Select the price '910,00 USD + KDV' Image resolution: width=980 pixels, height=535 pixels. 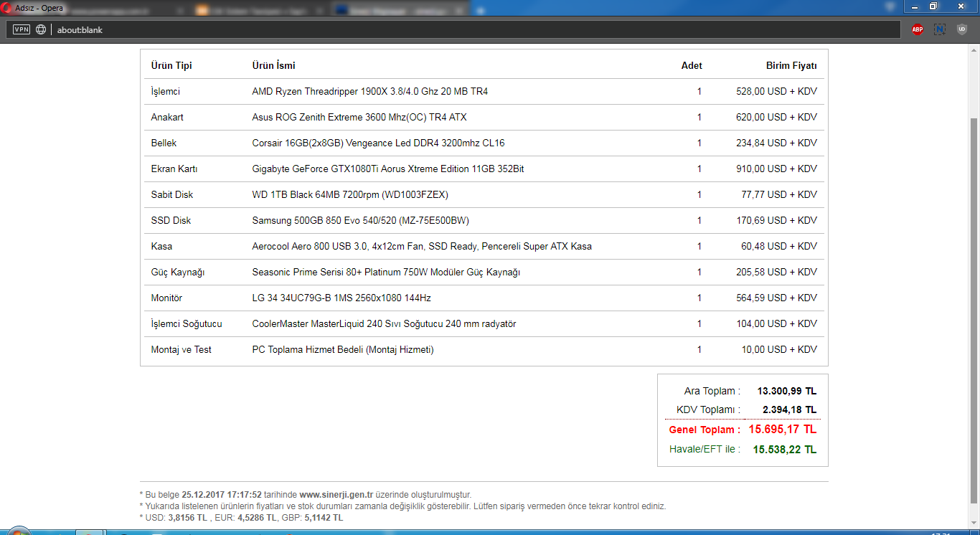click(x=776, y=169)
